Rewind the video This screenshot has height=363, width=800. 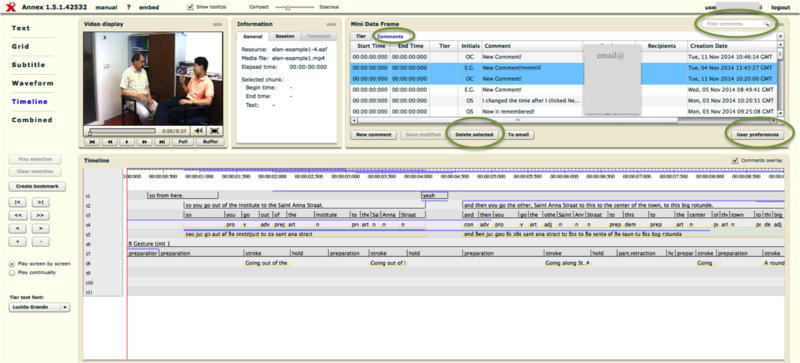pyautogui.click(x=110, y=142)
